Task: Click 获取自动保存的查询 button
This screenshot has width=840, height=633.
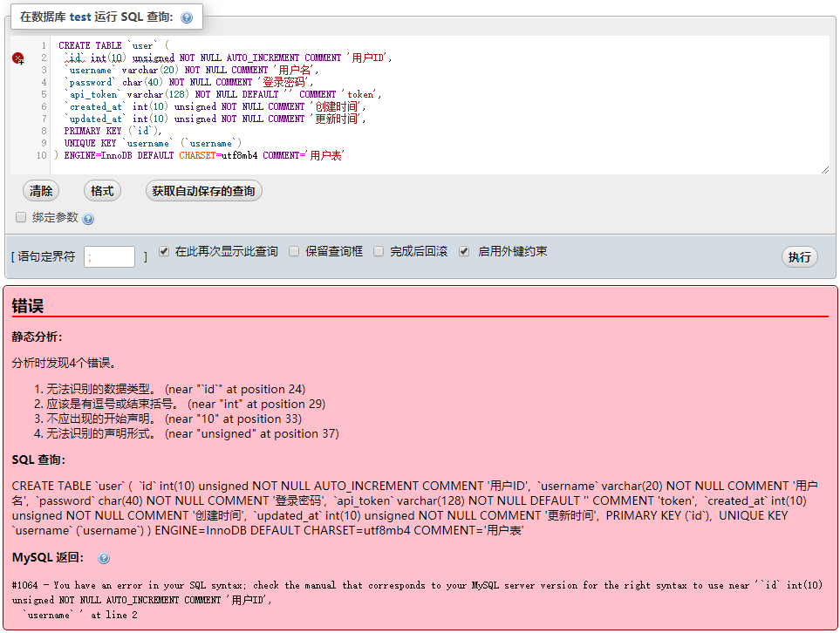Action: [x=203, y=191]
